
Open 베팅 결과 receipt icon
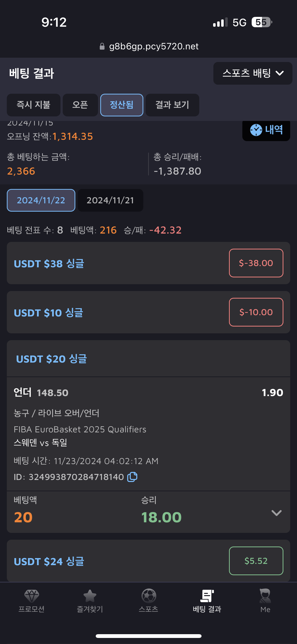pyautogui.click(x=207, y=596)
